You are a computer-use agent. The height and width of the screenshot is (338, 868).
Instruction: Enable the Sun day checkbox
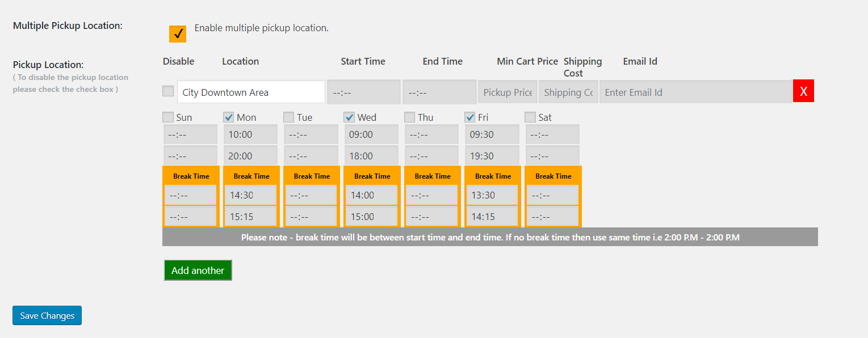168,117
